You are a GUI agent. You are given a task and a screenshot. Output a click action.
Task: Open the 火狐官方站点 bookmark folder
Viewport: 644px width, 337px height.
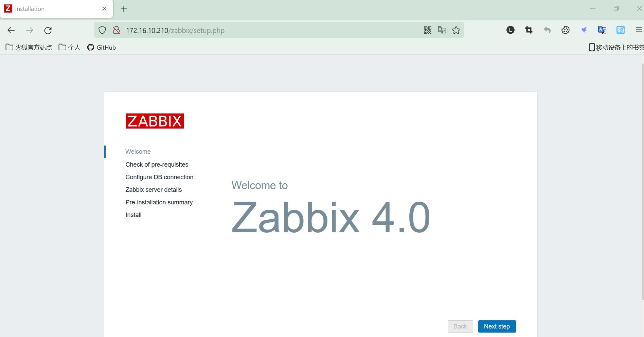coord(29,47)
